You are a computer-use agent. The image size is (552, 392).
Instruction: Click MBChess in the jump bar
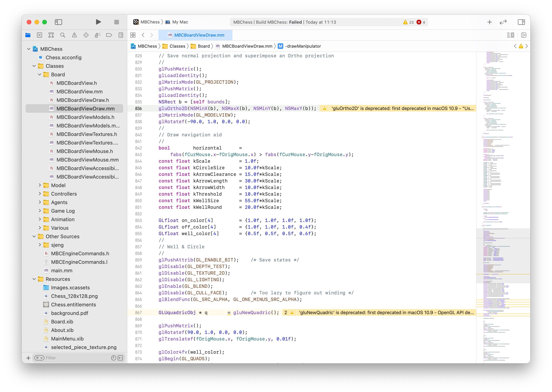tap(144, 46)
